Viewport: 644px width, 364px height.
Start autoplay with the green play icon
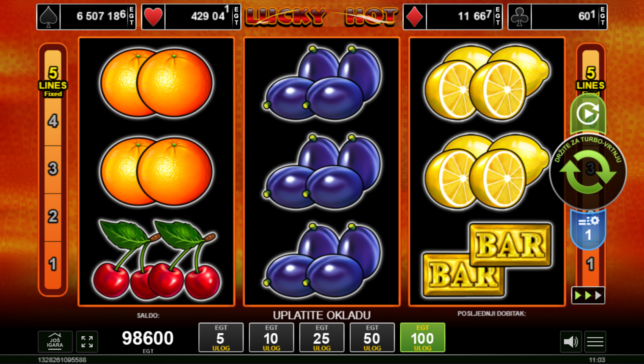coord(588,114)
